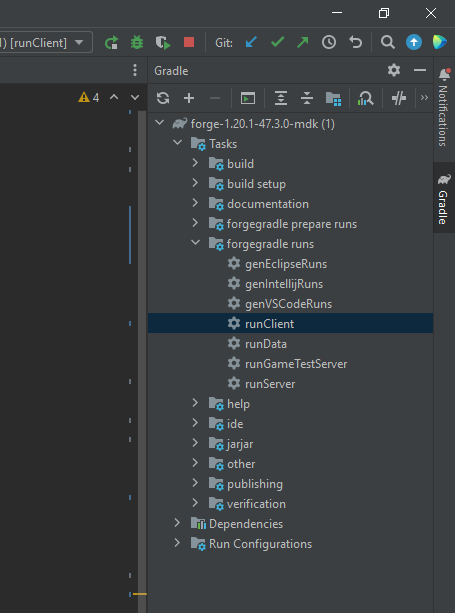Open the runClient configuration dropdown

click(79, 42)
